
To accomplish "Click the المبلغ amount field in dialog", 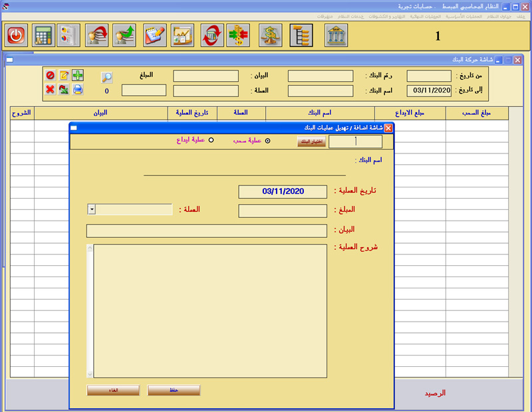I will click(x=282, y=211).
